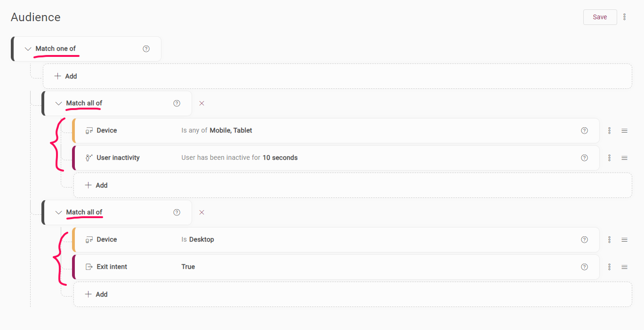Remove the Match all of group containing User inactivity
This screenshot has width=644, height=330.
201,103
